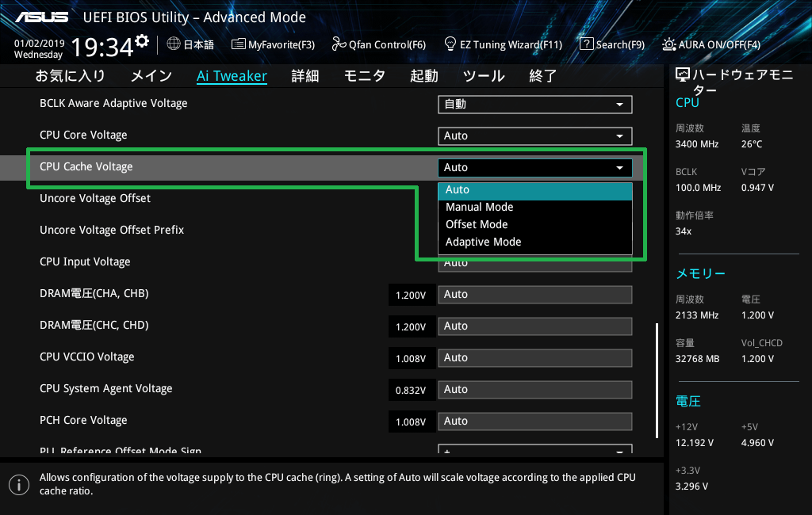
Task: Expand the CPU Core Voltage dropdown
Action: (x=535, y=135)
